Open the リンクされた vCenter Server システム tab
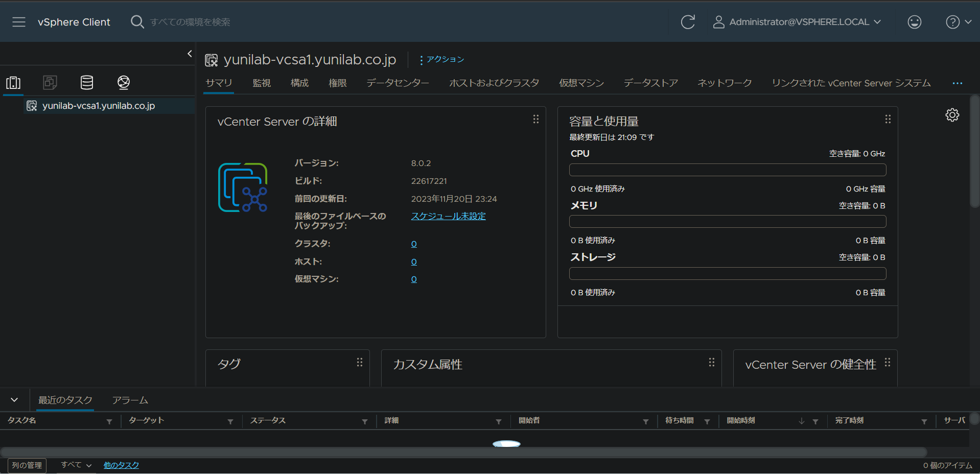Viewport: 980px width, 474px height. click(x=851, y=83)
